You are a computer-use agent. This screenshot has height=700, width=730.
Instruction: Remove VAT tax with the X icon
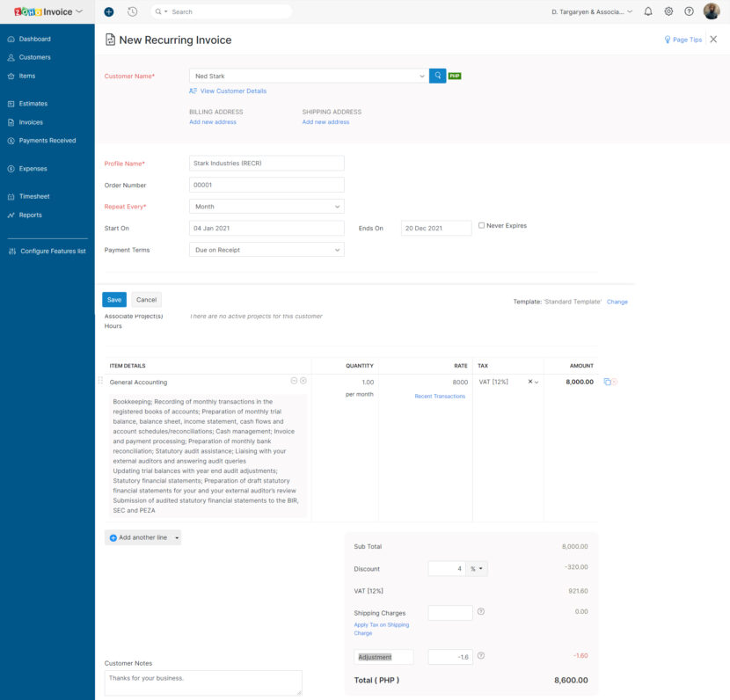pos(530,381)
